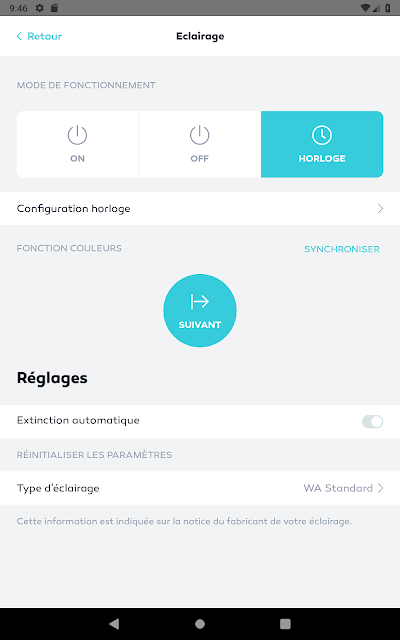Tap the arrow icon in SUIVANT circle
The image size is (400, 640).
(200, 301)
